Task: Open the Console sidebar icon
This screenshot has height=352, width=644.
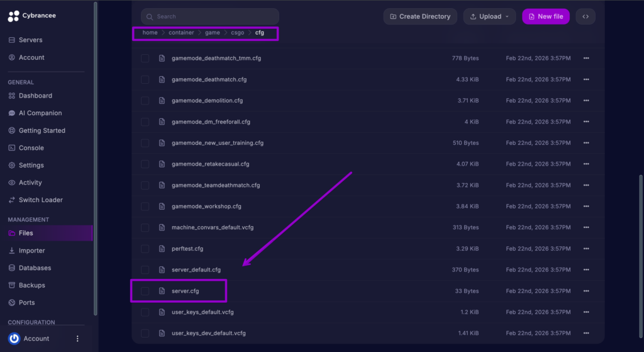Action: 13,148
